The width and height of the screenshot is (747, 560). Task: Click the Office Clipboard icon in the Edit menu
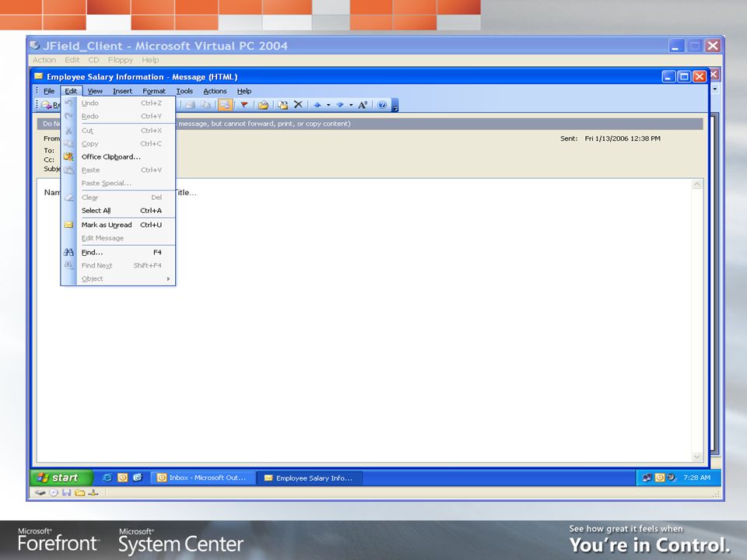coord(68,156)
